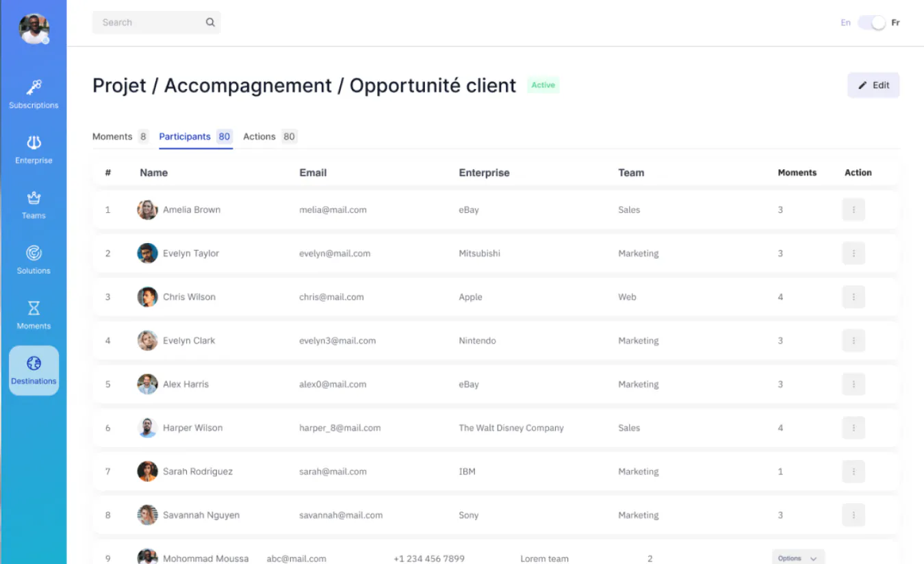The image size is (924, 564).
Task: Click Savannah Nguyen's avatar
Action: coord(147,515)
